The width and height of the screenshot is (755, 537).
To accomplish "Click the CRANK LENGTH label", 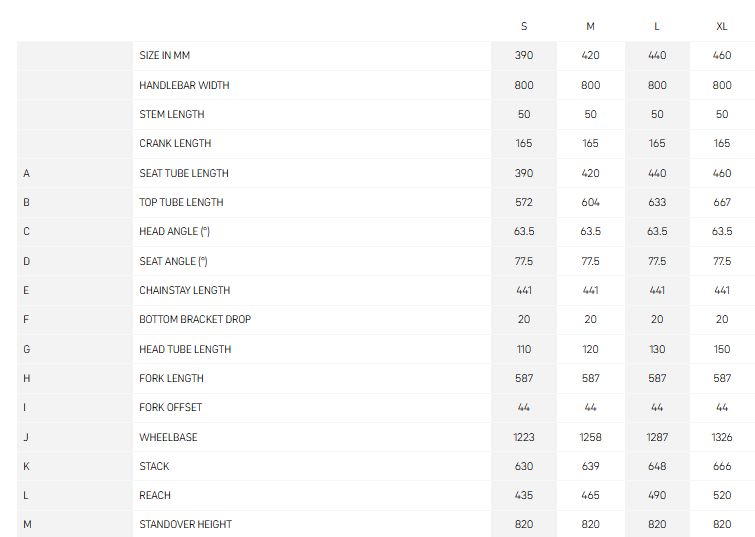I will 175,144.
